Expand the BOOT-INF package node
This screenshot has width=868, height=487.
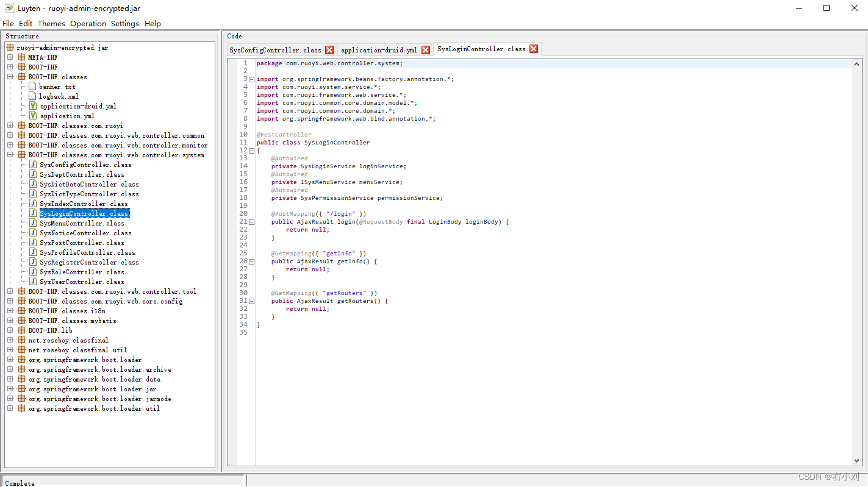10,67
